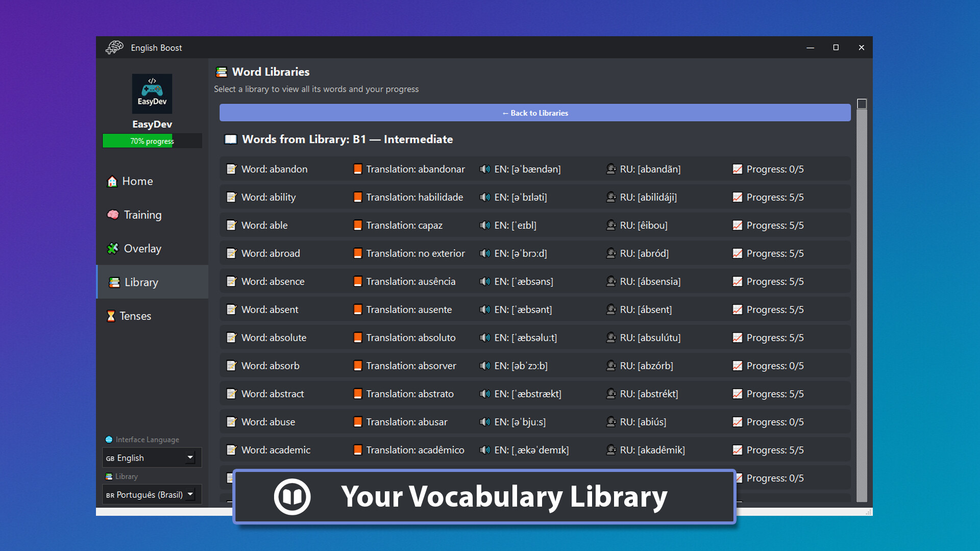Click the EasyDev profile thumbnail
980x551 pixels.
tap(152, 93)
